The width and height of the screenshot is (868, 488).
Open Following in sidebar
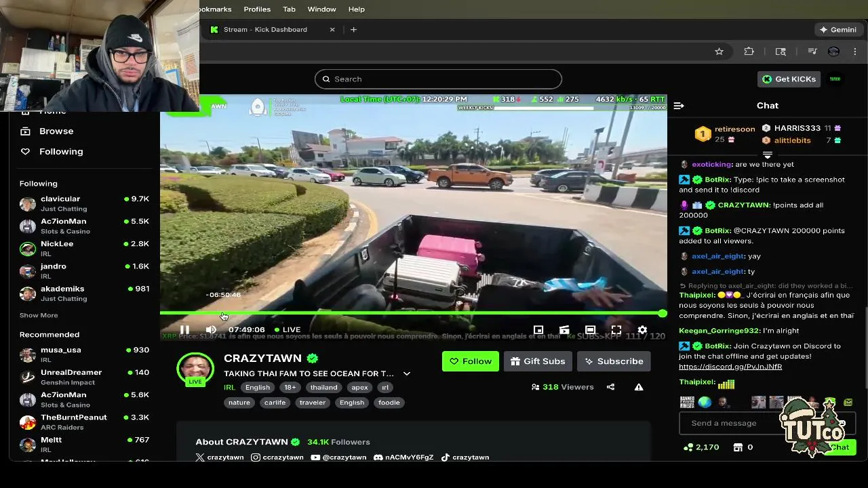tap(61, 151)
